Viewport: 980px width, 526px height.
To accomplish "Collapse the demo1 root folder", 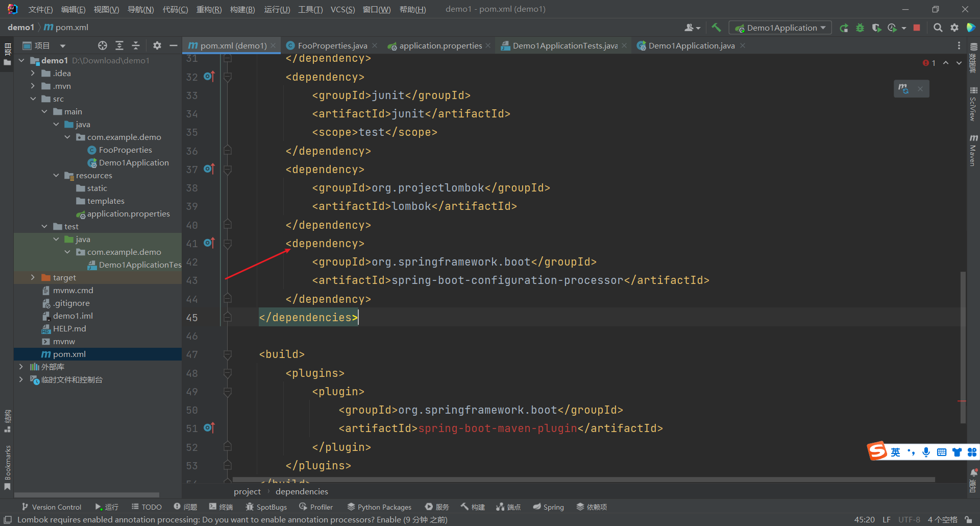I will coord(21,60).
